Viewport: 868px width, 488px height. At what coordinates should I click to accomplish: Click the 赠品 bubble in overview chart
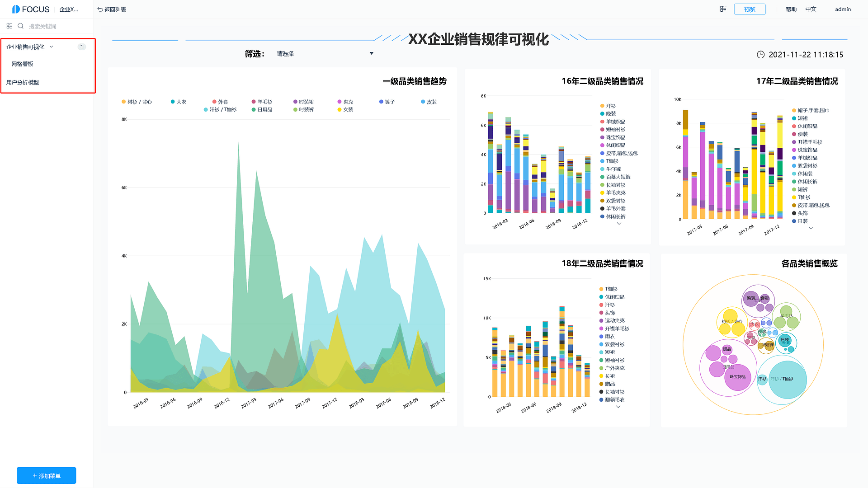click(727, 349)
